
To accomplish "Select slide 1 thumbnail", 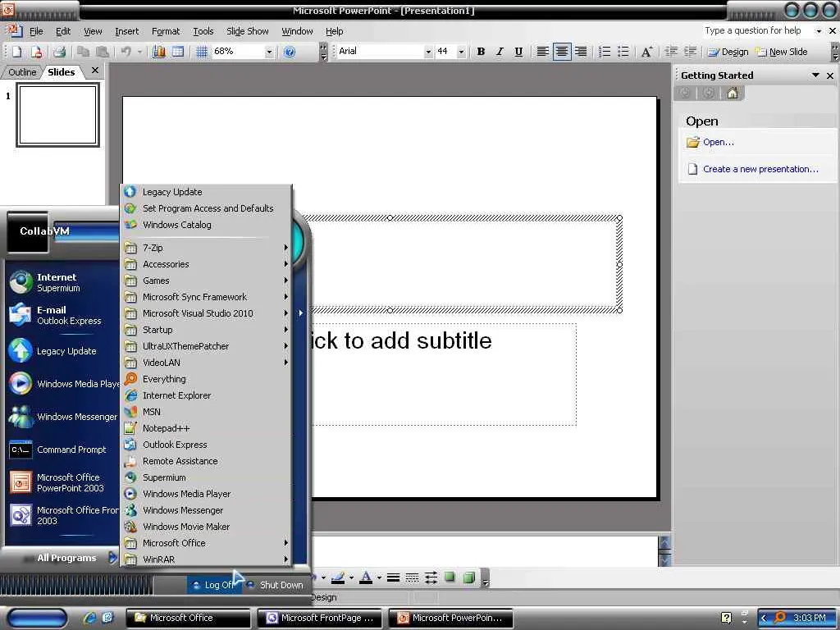I will coord(58,115).
